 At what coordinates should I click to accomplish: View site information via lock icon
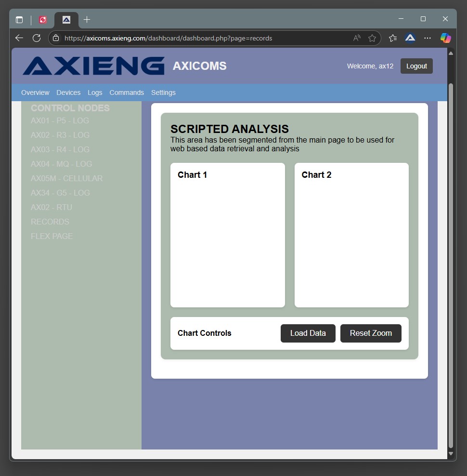click(56, 38)
